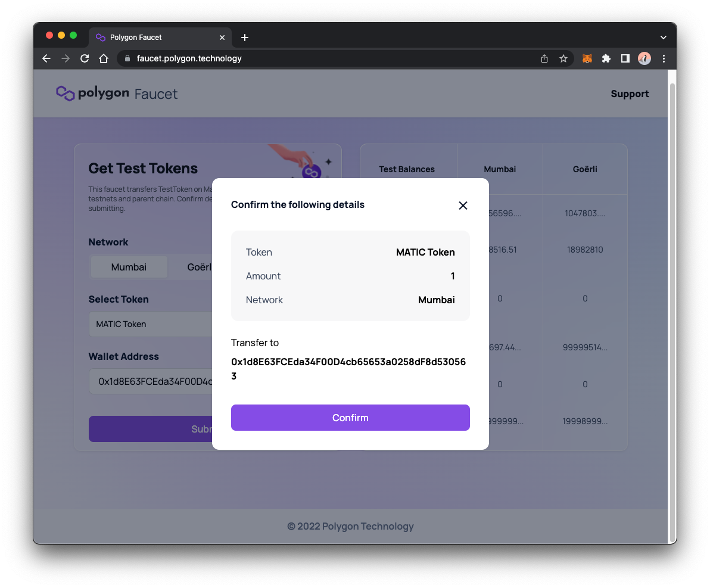Viewport: 710px width, 588px height.
Task: Open a new browser tab
Action: point(245,38)
